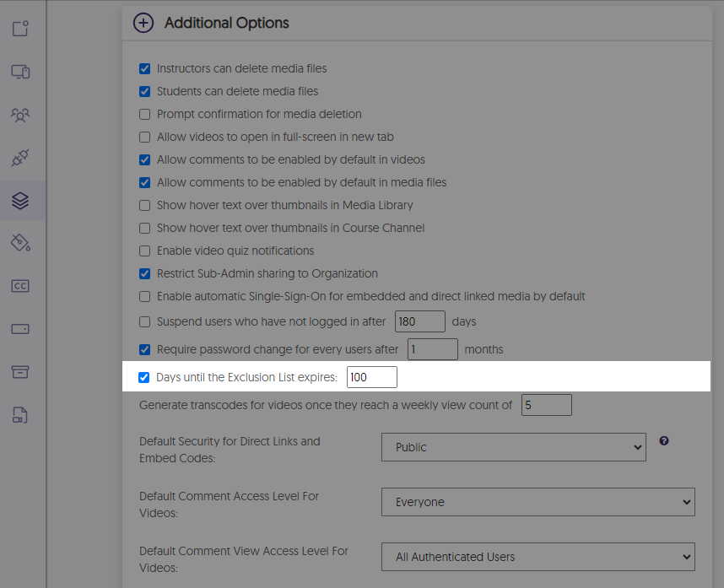The image size is (724, 588).
Task: Open Default Comment Access Level dropdown
Action: pyautogui.click(x=538, y=502)
